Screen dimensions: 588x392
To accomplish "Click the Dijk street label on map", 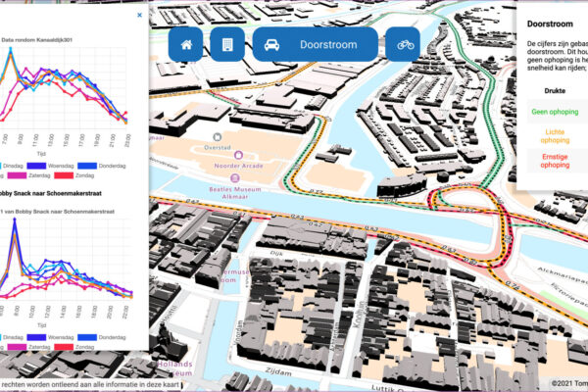I will tap(276, 253).
